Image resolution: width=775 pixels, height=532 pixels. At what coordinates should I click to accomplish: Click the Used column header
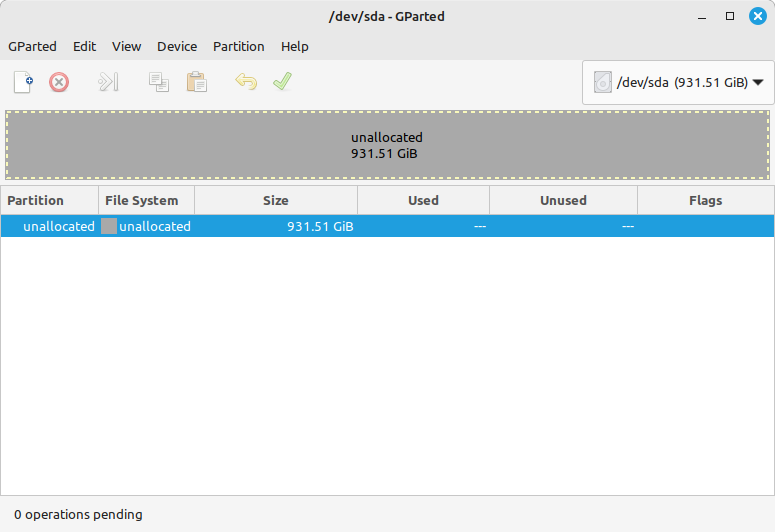(x=424, y=200)
